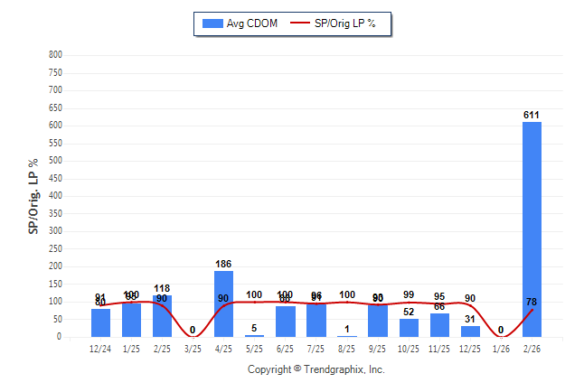
Task: Select the 8/25 x-axis label
Action: [x=346, y=350]
